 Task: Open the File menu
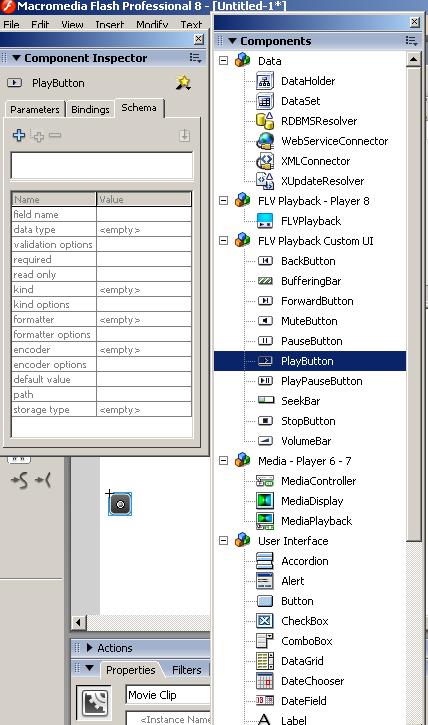11,24
